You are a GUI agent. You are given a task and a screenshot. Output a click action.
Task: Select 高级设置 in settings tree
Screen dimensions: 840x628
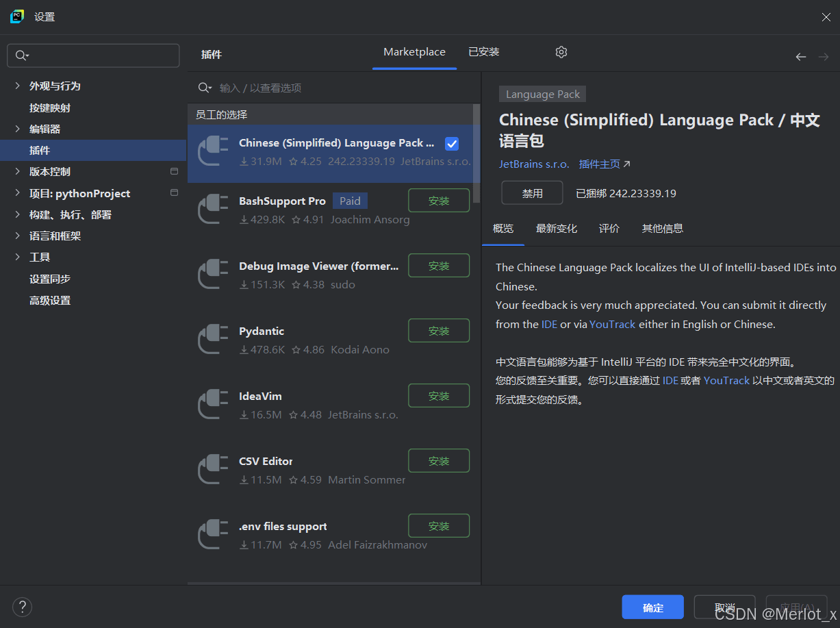click(50, 300)
